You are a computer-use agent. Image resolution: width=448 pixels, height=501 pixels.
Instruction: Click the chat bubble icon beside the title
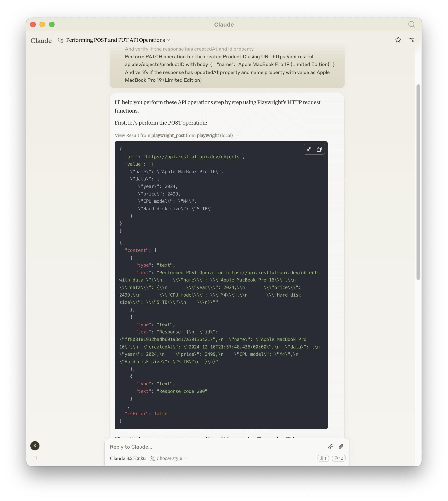coord(60,40)
